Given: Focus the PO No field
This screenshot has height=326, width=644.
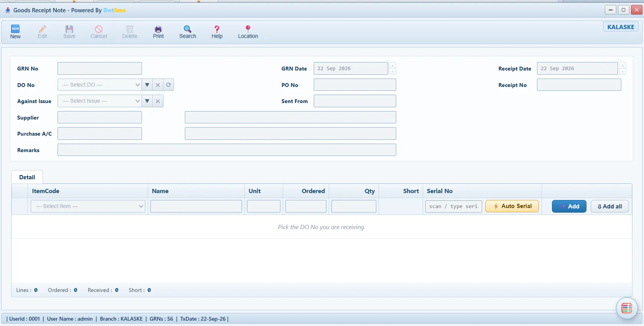Looking at the screenshot, I should (x=355, y=85).
